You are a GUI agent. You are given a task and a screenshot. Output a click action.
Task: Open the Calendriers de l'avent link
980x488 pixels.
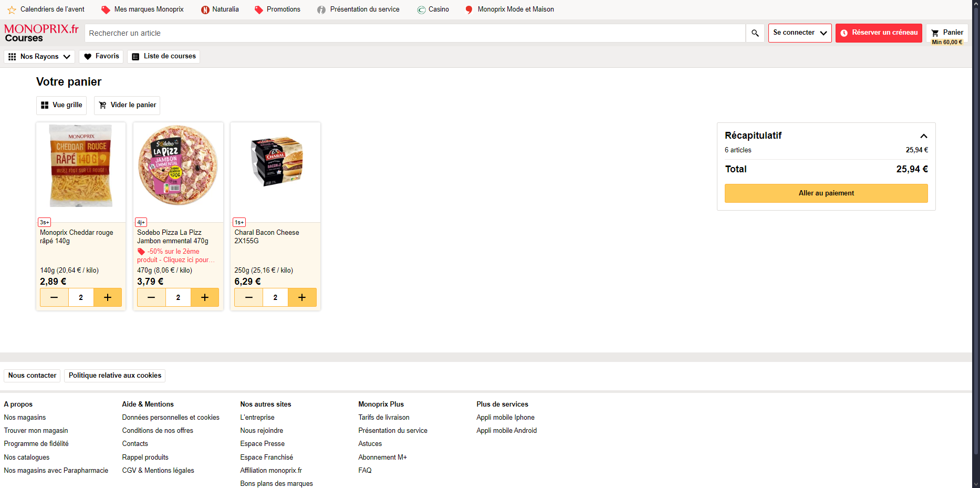[46, 9]
